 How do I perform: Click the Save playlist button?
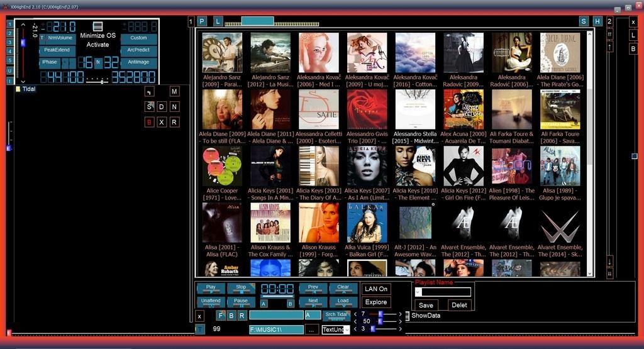pos(426,305)
